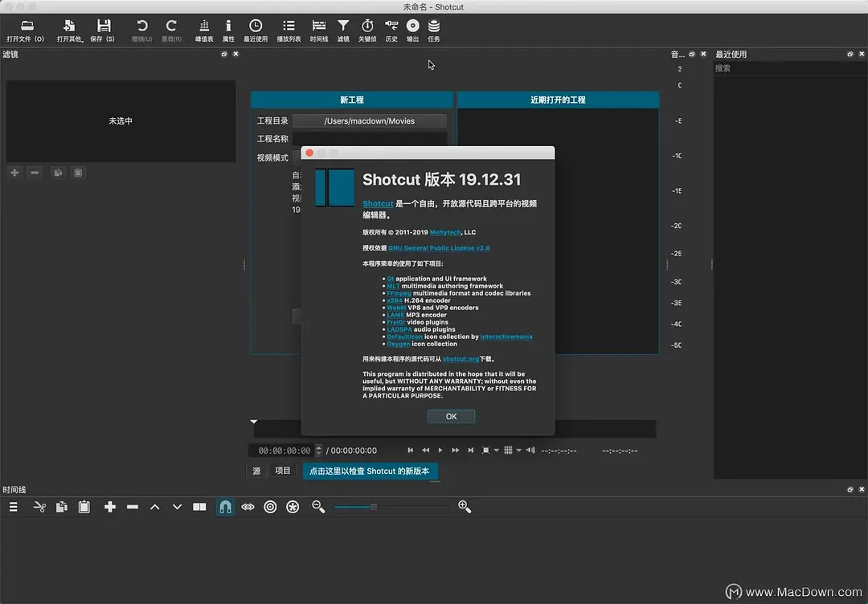Open the player zoom dropdown arrow
This screenshot has height=604, width=868.
(496, 451)
